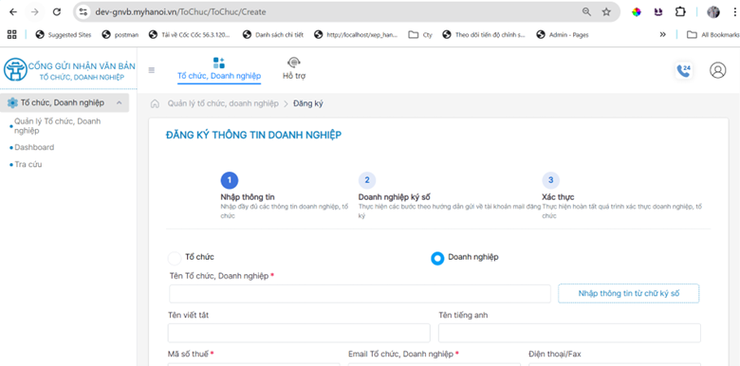The width and height of the screenshot is (740, 366).
Task: Click the Tên viết tắt input field
Action: 299,333
